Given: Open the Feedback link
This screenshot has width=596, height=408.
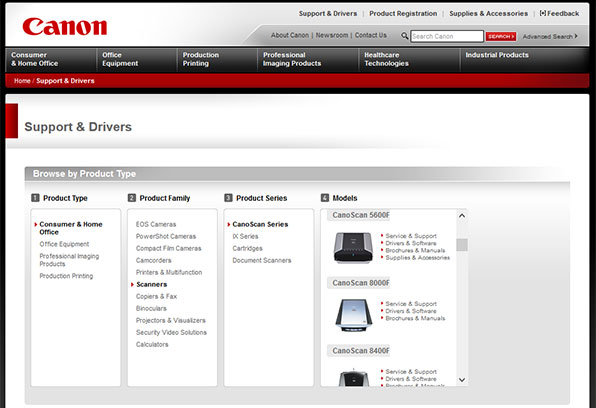Looking at the screenshot, I should (559, 13).
